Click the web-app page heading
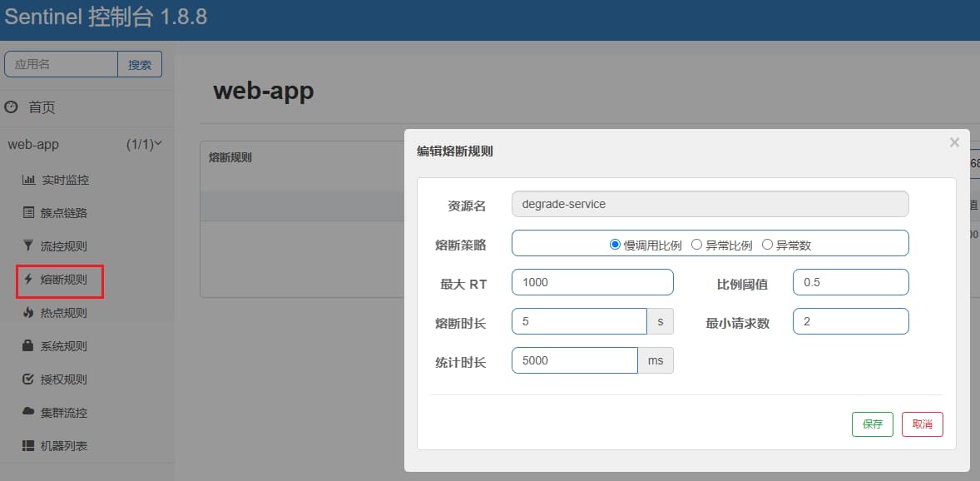Screen dimensions: 980x481 [x=263, y=92]
